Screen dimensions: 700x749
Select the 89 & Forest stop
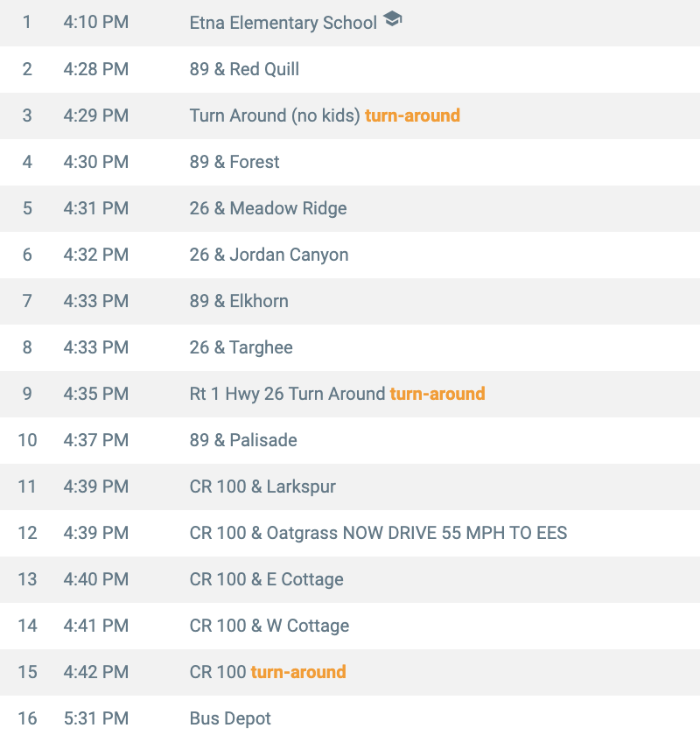click(234, 162)
